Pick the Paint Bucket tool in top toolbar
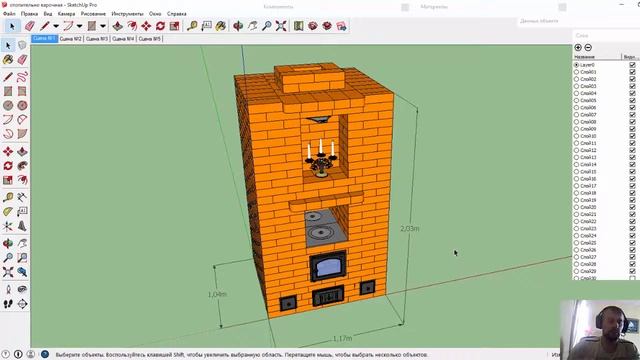This screenshot has width=640, height=360. [221, 26]
